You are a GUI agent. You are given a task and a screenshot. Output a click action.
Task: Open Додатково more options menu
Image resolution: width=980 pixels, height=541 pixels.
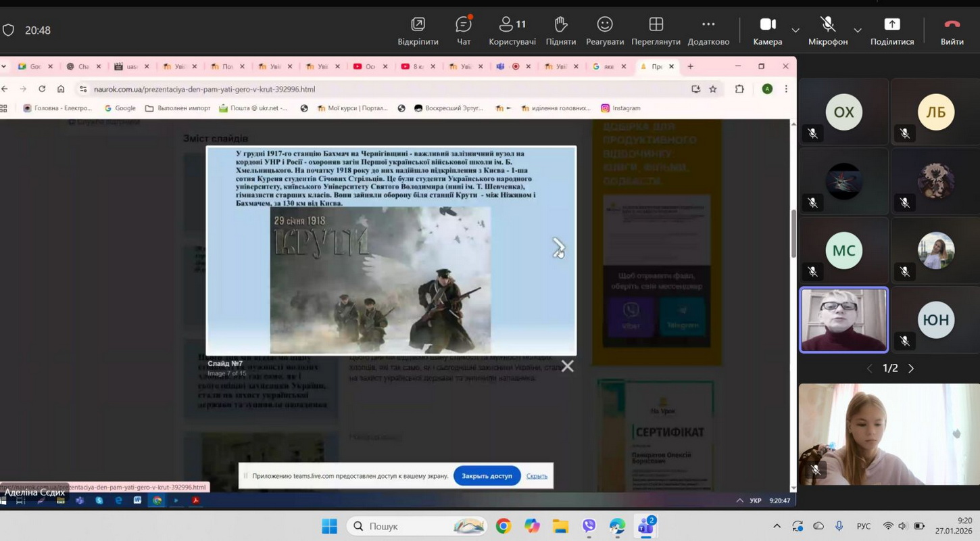click(708, 30)
